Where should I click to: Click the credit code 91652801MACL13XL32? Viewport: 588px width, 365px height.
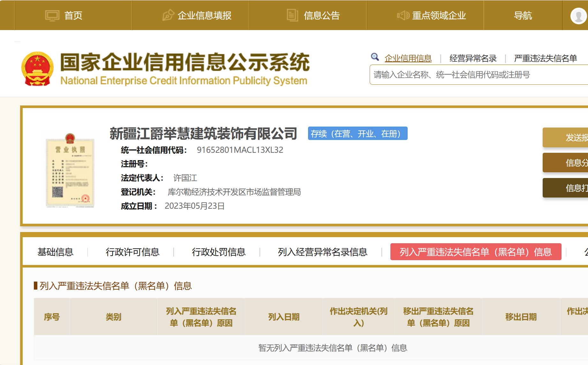tap(240, 150)
